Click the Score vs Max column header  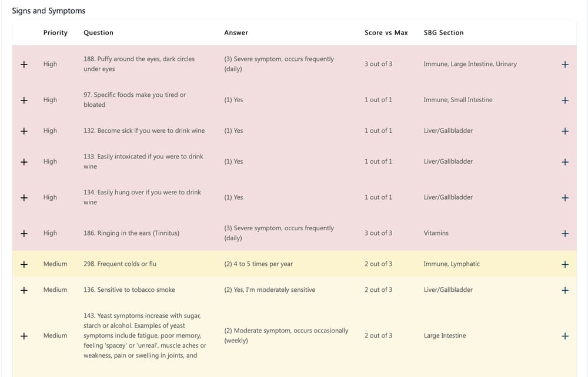[386, 33]
